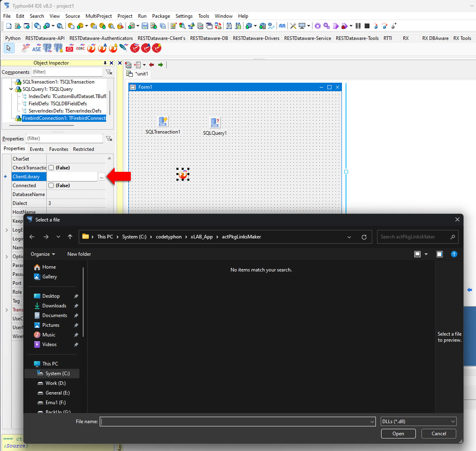Click the Components filter input field

click(x=67, y=72)
